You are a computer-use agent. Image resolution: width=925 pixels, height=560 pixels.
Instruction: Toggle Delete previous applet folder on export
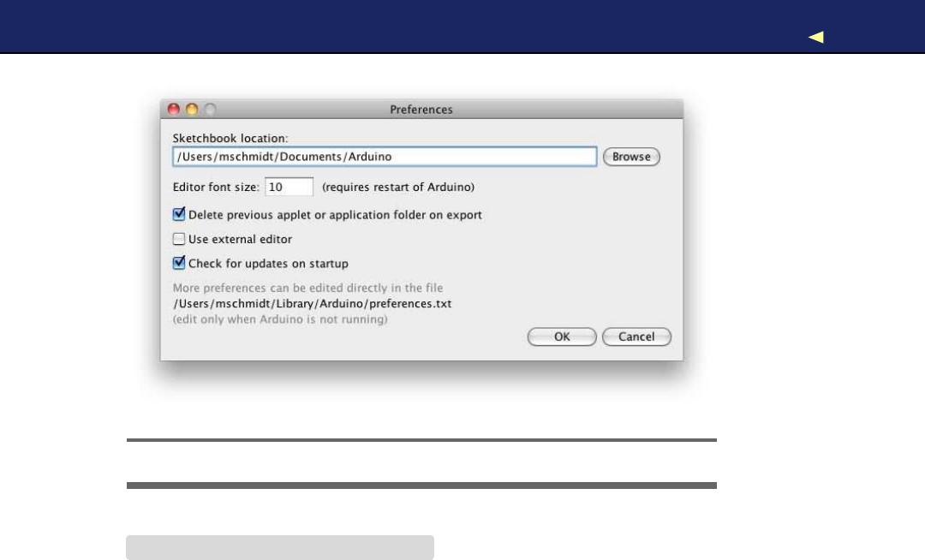(179, 214)
